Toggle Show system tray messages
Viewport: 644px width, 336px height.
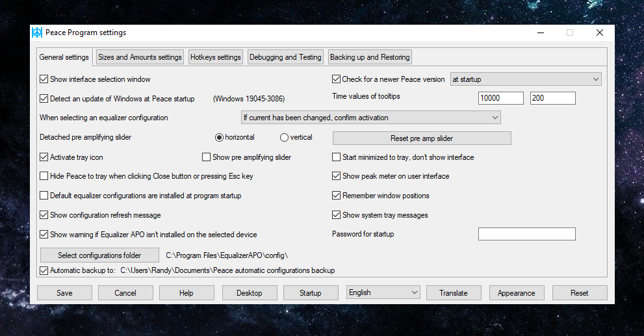coord(337,215)
